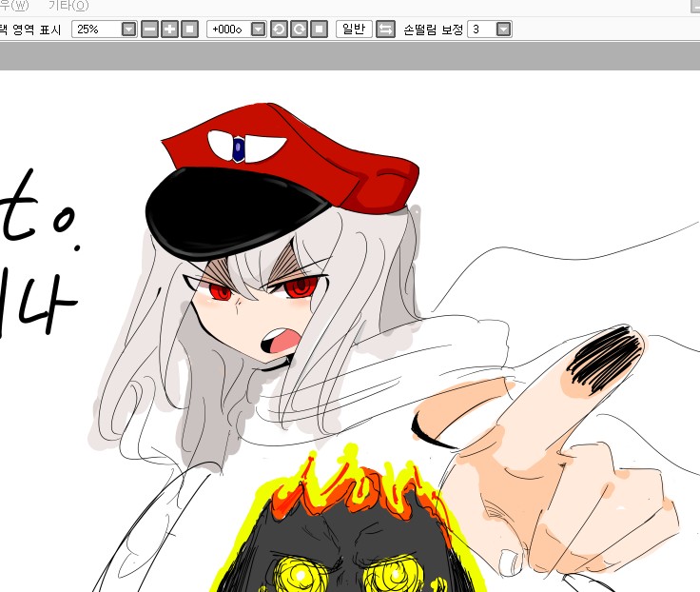Rotate the canvas counterclockwise
This screenshot has height=592, width=700.
pyautogui.click(x=279, y=30)
